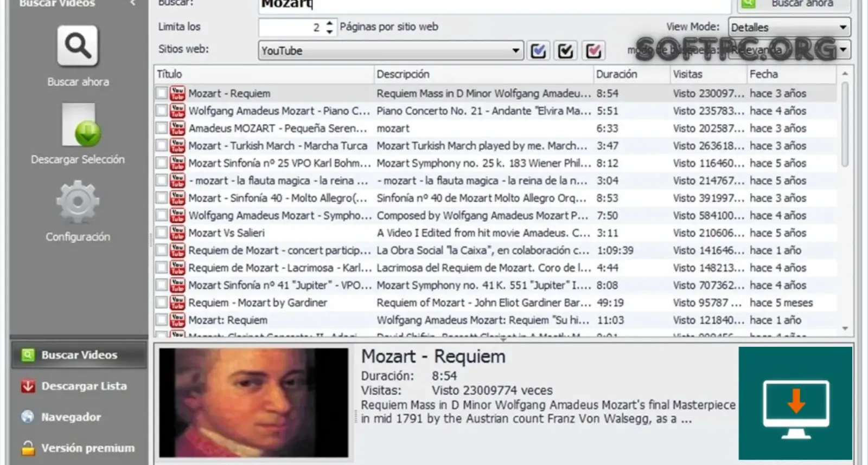This screenshot has width=868, height=465.
Task: Click the teal monitor download button
Action: [x=795, y=404]
